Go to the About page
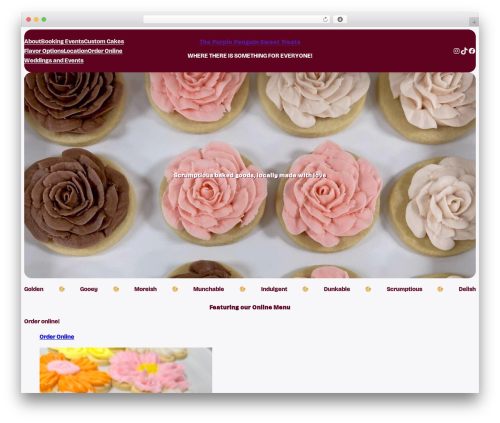 32,41
